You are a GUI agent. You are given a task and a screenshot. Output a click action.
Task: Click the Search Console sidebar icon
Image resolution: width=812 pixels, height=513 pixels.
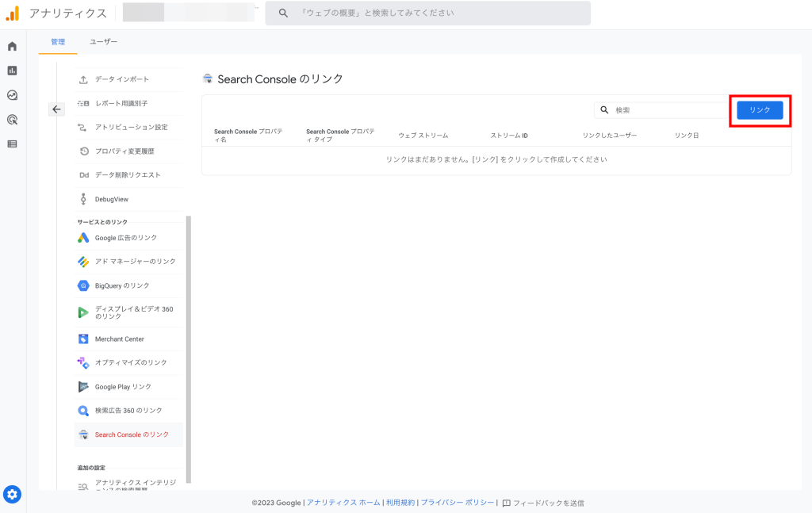point(83,435)
